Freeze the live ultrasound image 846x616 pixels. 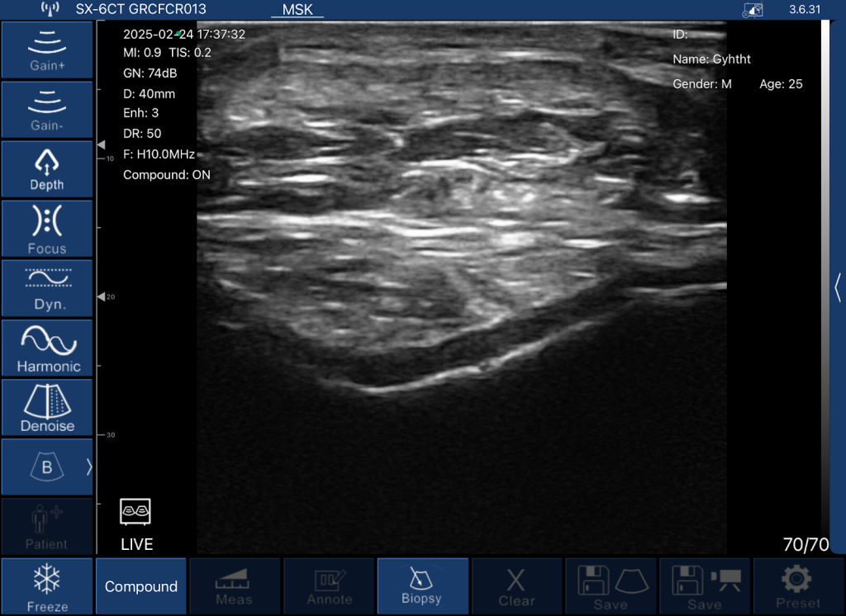click(x=47, y=586)
